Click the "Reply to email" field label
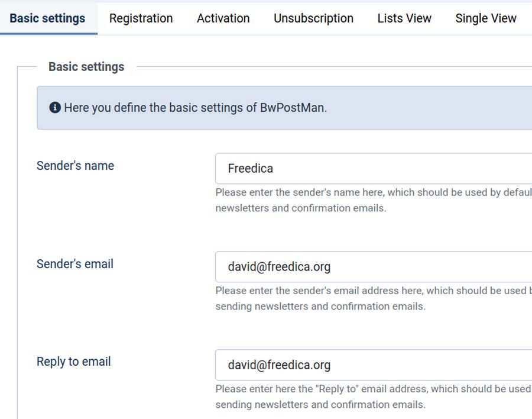 click(73, 362)
